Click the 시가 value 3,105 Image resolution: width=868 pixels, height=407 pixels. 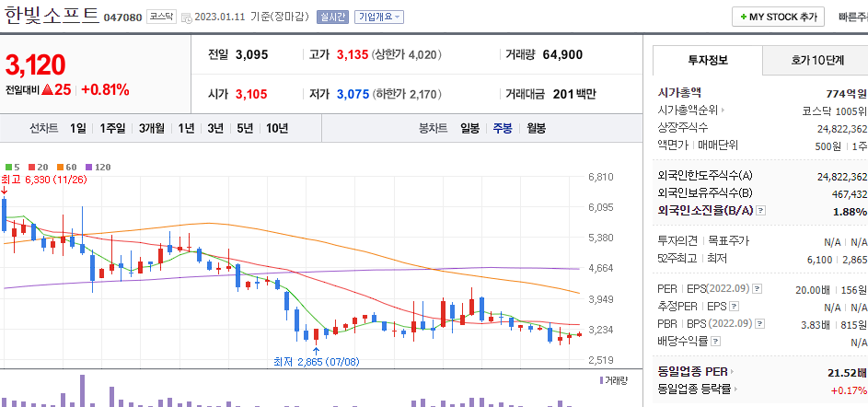(251, 94)
